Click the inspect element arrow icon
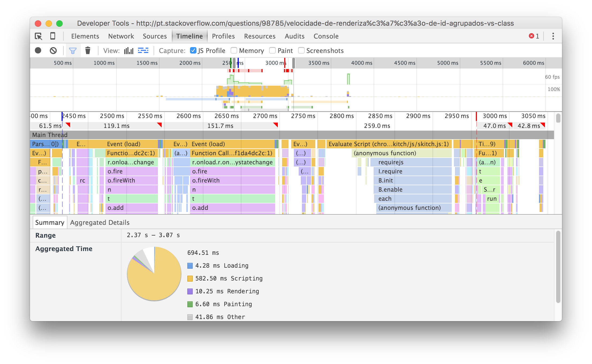Screen dimensions: 592x364 click(39, 36)
